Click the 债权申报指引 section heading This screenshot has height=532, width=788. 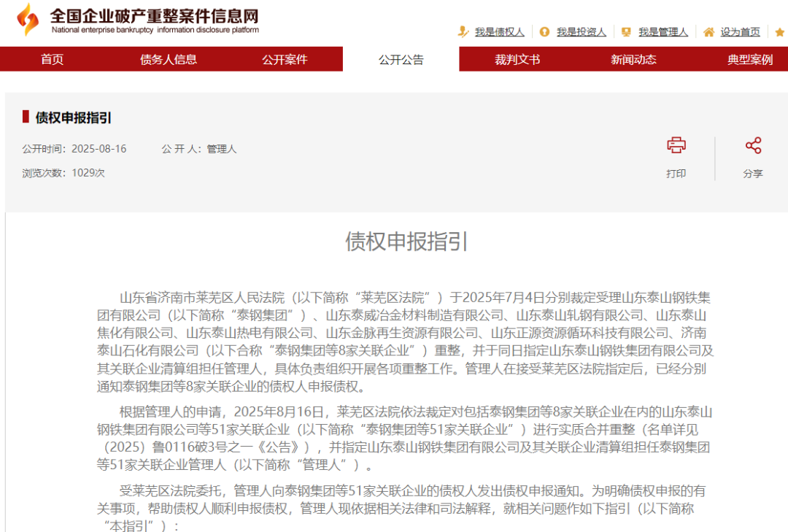[74, 117]
